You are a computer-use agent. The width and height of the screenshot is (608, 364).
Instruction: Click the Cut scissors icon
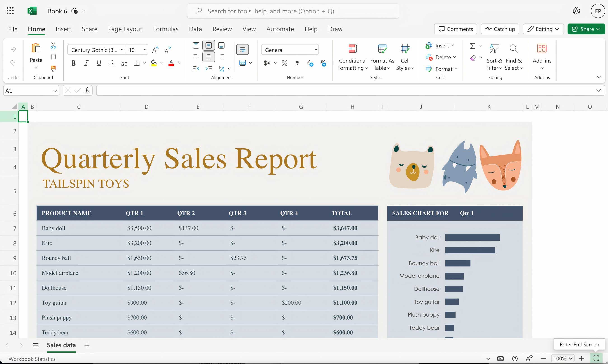pyautogui.click(x=53, y=46)
